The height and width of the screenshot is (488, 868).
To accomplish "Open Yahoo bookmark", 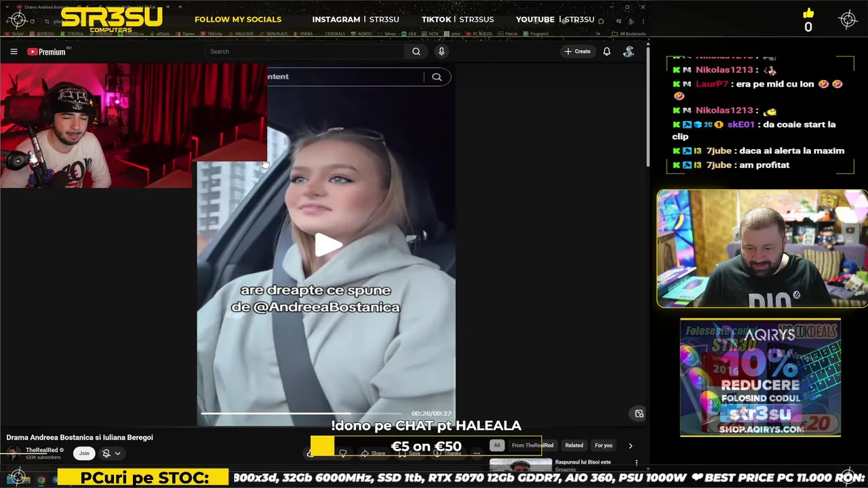I will coord(387,33).
